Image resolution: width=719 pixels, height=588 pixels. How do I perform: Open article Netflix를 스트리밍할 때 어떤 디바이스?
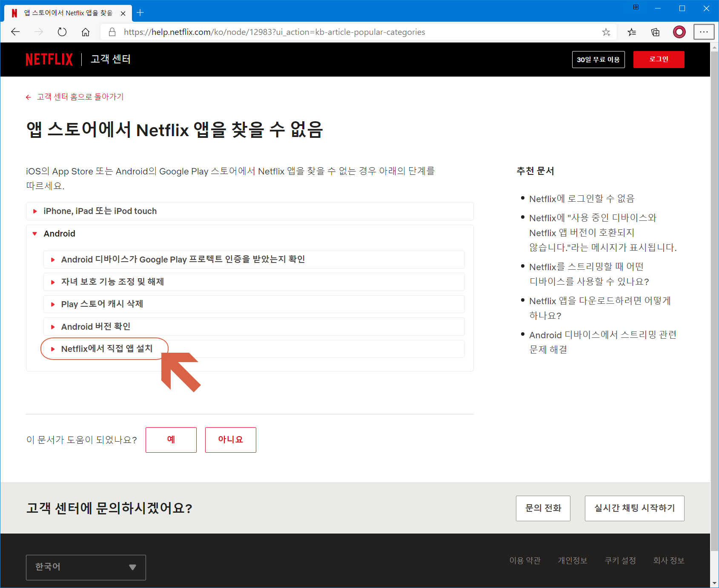[589, 274]
